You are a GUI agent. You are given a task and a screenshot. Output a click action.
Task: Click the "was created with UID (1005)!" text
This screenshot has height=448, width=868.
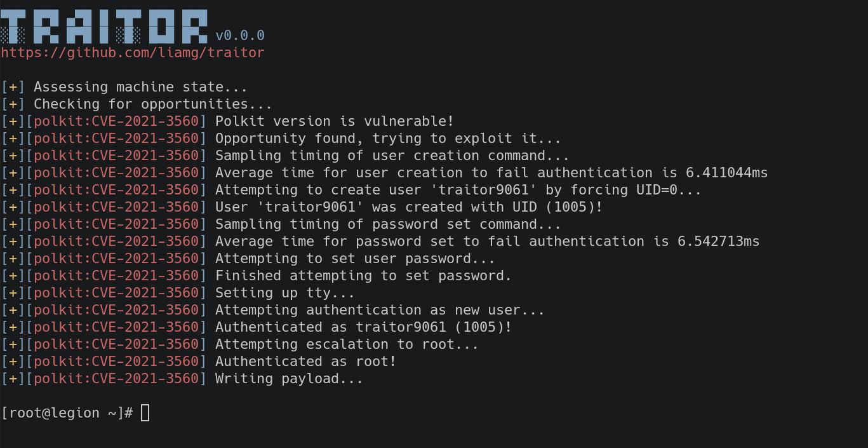[x=487, y=207]
